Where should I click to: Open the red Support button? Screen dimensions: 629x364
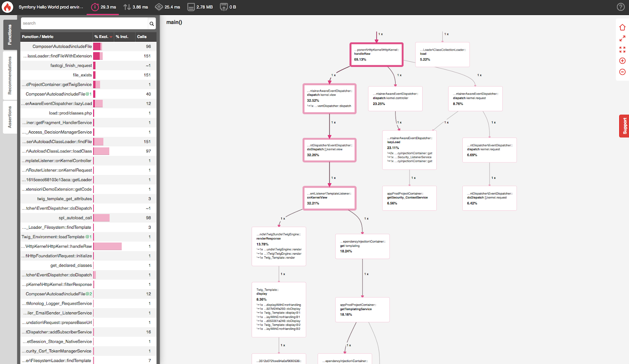click(624, 126)
